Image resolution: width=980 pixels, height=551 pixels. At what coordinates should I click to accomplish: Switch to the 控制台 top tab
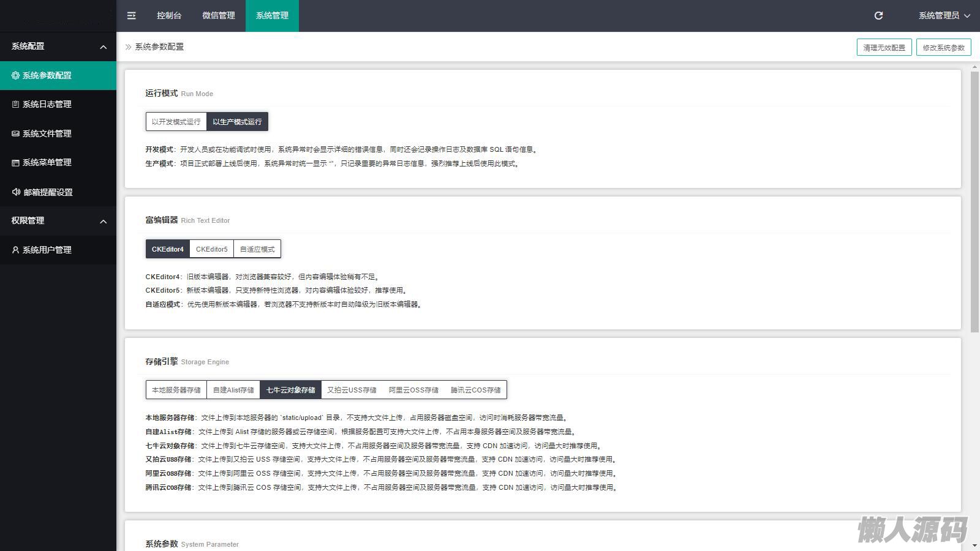pyautogui.click(x=169, y=16)
